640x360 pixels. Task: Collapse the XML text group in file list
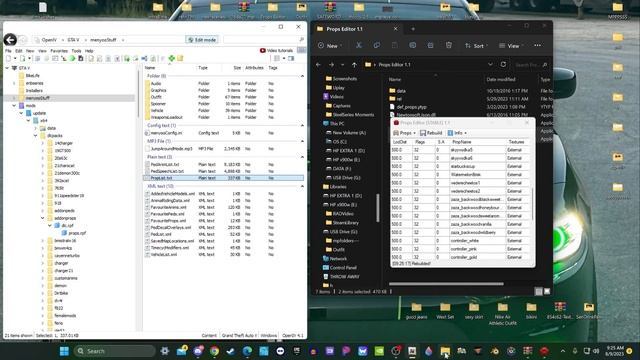[302, 186]
